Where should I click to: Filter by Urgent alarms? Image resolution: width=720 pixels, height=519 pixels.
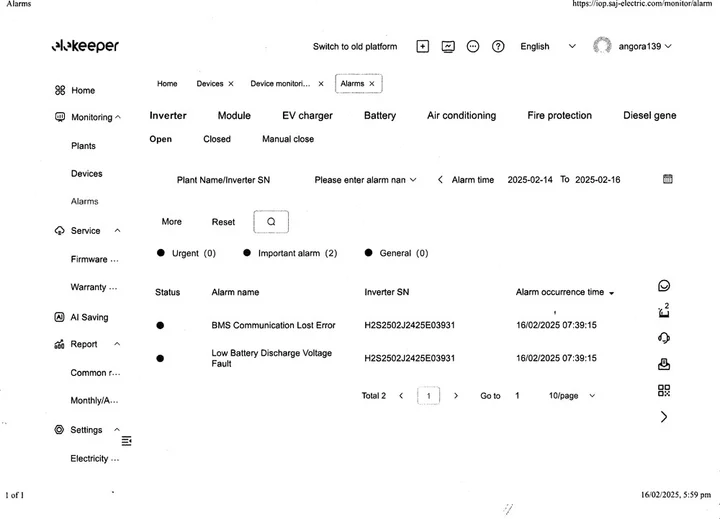click(186, 254)
